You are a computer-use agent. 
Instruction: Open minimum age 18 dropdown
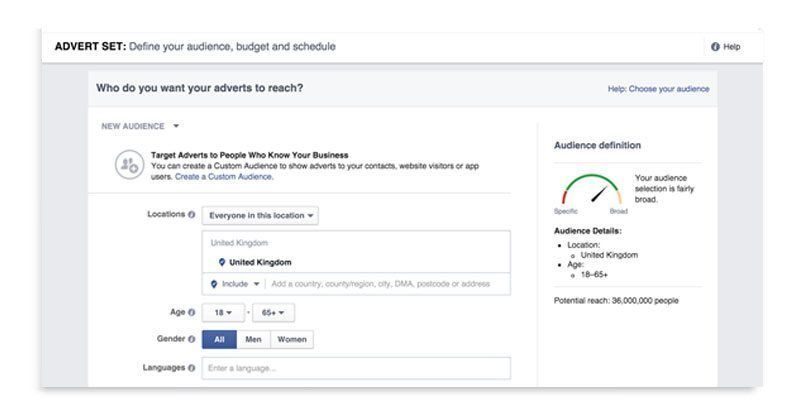click(223, 313)
